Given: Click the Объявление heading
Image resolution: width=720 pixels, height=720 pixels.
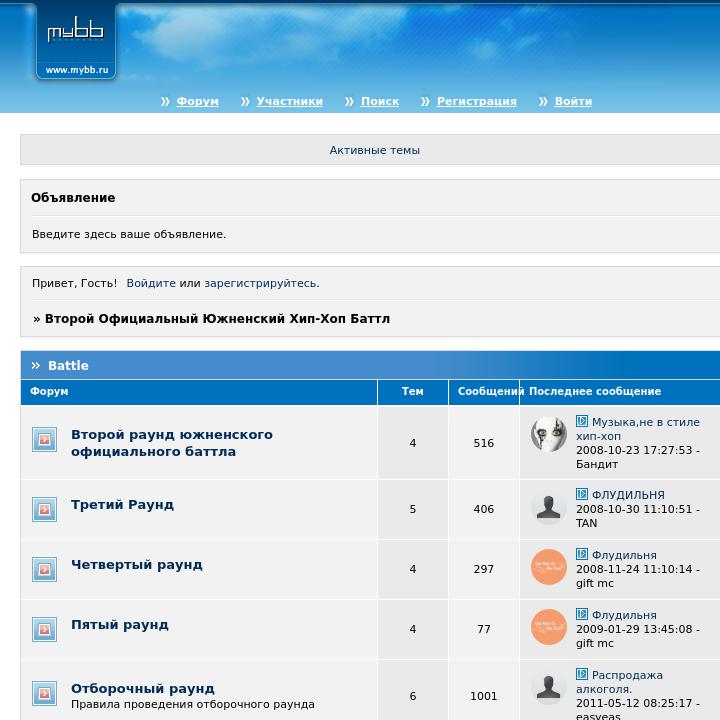Looking at the screenshot, I should coord(73,198).
